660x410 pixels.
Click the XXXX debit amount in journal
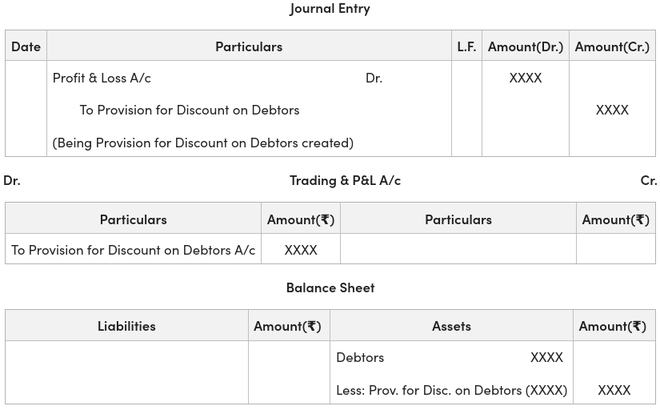525,78
